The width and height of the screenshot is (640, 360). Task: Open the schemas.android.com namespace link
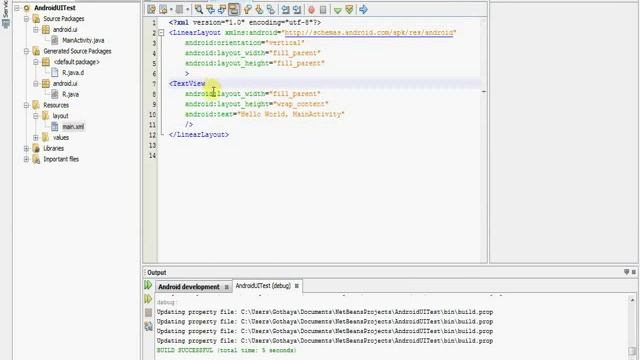[369, 33]
